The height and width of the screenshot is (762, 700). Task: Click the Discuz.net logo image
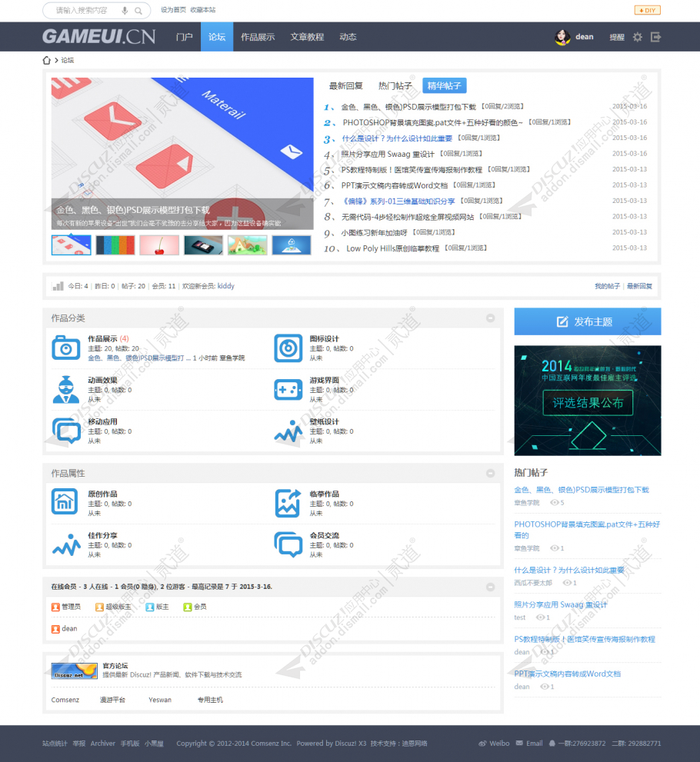(75, 670)
